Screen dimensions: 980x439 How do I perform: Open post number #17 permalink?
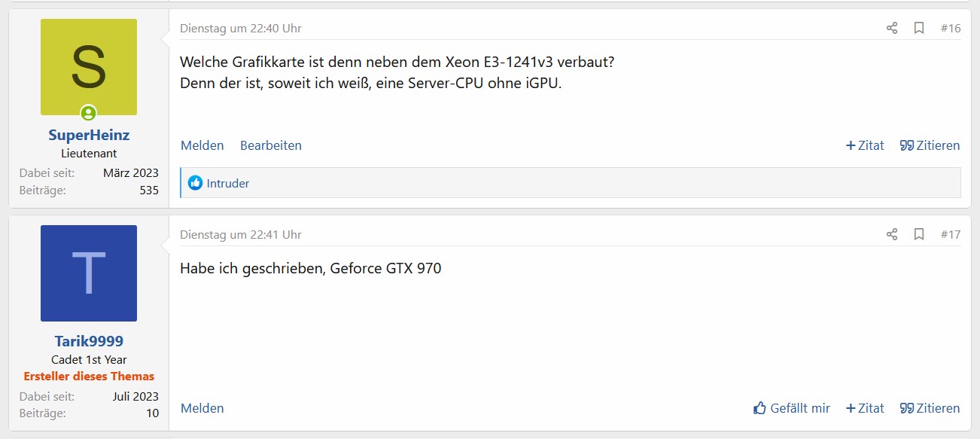pos(951,235)
